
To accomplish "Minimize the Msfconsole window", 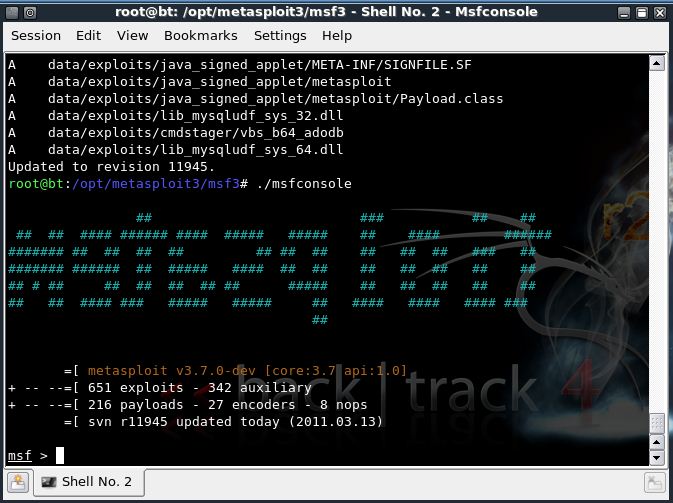I will pos(624,13).
